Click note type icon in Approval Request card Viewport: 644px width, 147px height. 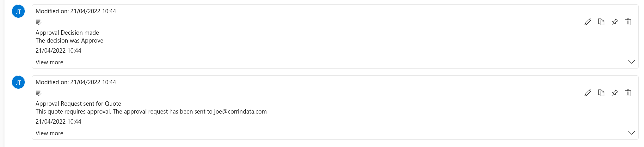tap(39, 93)
